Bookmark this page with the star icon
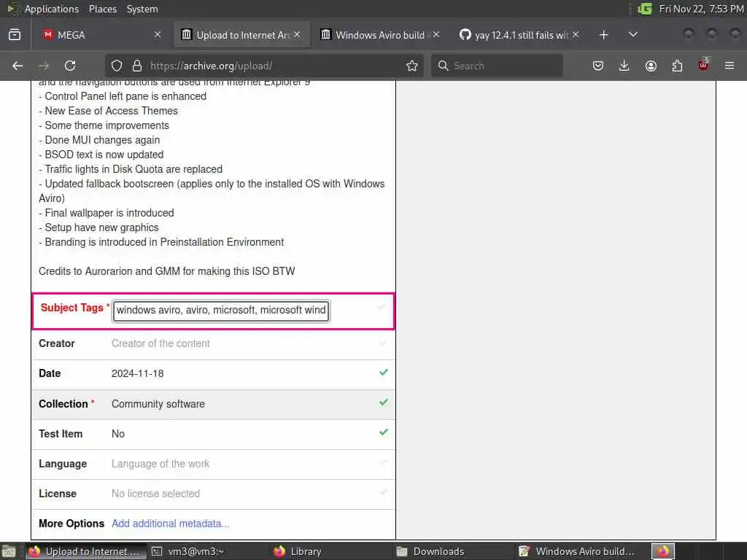 pyautogui.click(x=412, y=66)
